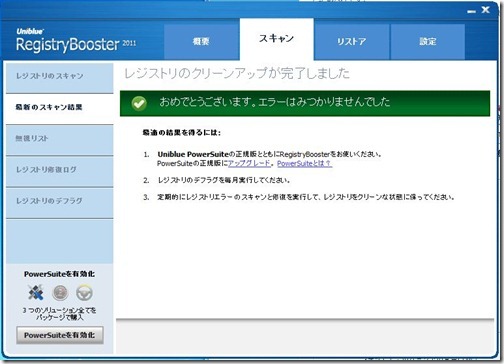Viewport: 504px width, 364px height.
Task: Click the grey disk PowerSuite icon
Action: (x=60, y=293)
